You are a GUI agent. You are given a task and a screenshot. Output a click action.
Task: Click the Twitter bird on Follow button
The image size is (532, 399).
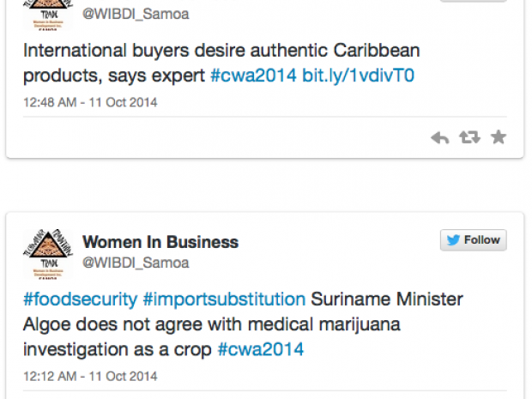click(453, 240)
